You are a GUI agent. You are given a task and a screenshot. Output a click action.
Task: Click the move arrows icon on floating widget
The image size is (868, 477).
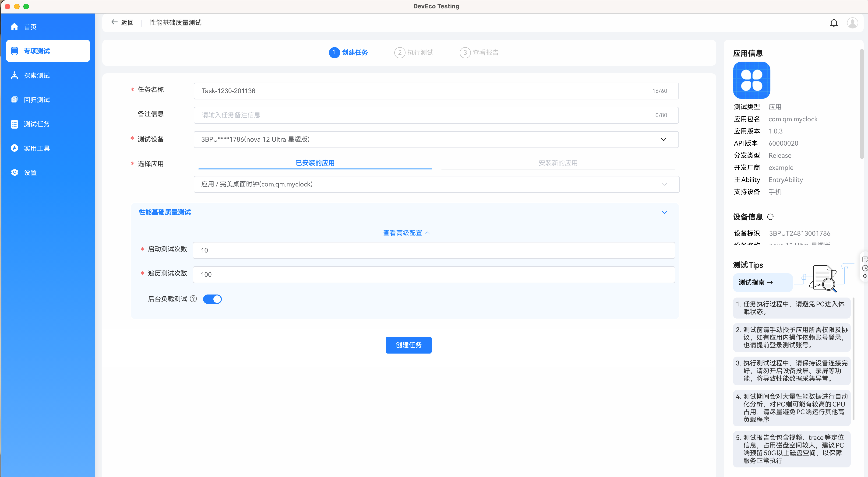[x=865, y=276]
